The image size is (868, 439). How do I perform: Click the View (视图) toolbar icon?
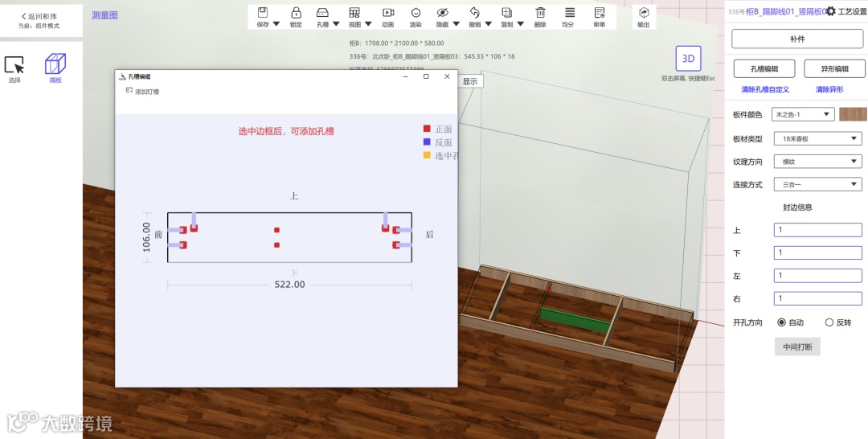tap(355, 13)
